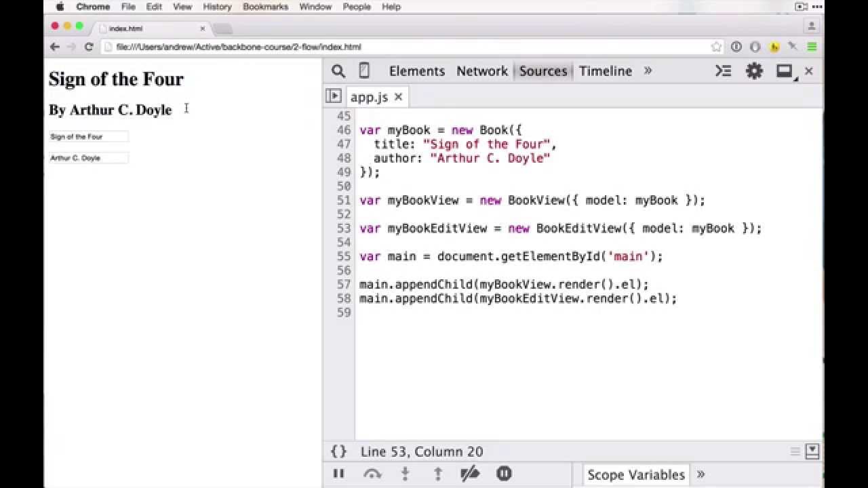Set breakpoint on line number 57
The height and width of the screenshot is (488, 868).
[344, 285]
